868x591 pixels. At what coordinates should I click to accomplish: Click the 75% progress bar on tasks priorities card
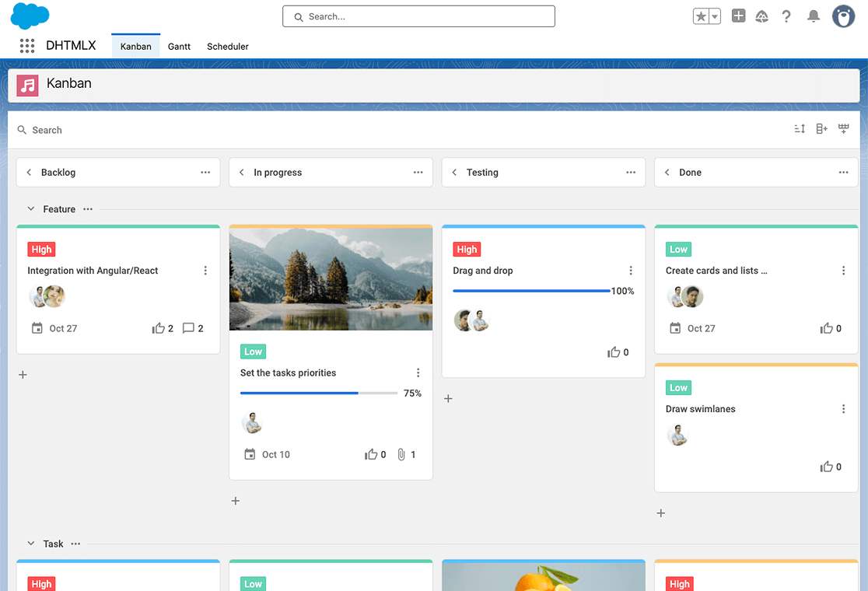point(319,393)
